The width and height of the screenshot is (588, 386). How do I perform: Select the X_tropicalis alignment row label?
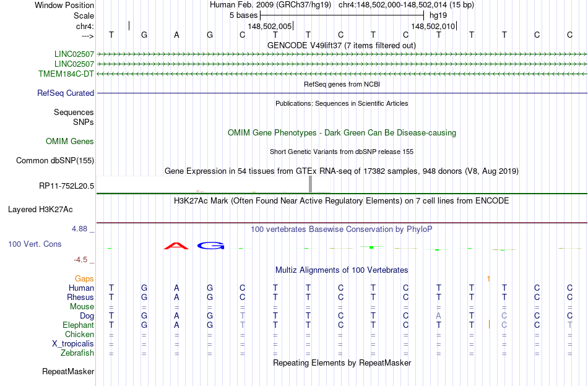tap(73, 344)
